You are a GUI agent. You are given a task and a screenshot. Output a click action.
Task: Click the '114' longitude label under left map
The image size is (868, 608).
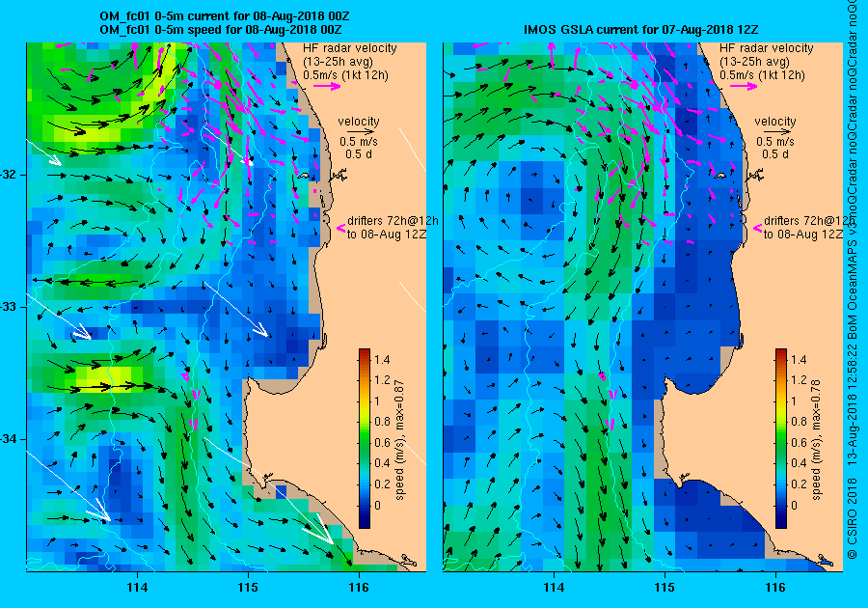click(137, 588)
